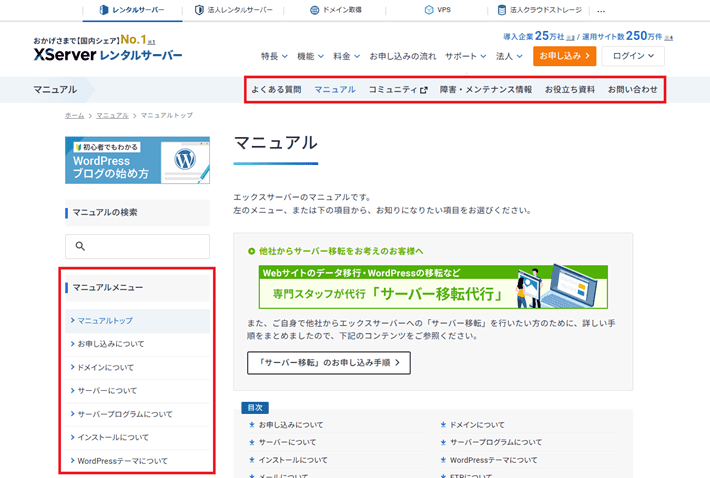Click 「サーバー移転」のお申し込み手順 button
Image resolution: width=710 pixels, height=478 pixels.
point(329,363)
